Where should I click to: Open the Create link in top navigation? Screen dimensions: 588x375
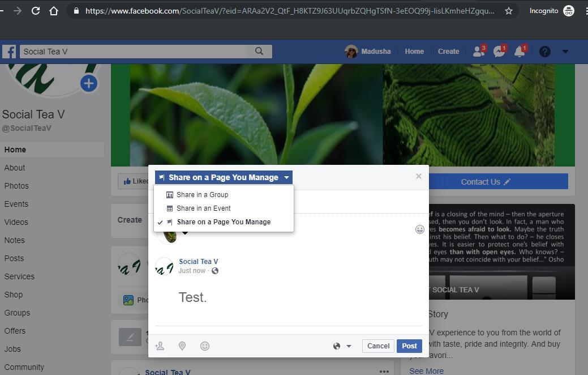coord(449,52)
